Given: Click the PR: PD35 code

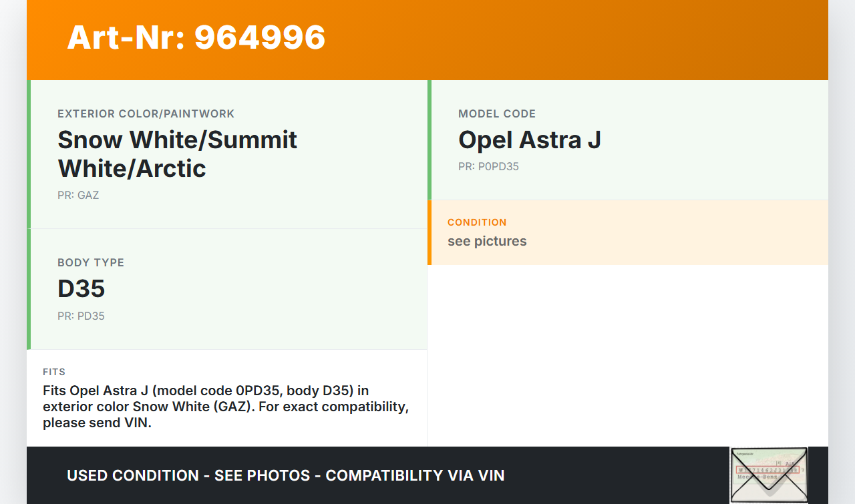Looking at the screenshot, I should pos(81,316).
